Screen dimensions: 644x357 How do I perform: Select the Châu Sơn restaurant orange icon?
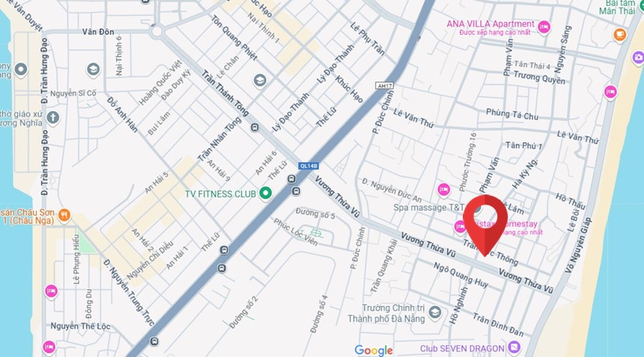point(64,215)
